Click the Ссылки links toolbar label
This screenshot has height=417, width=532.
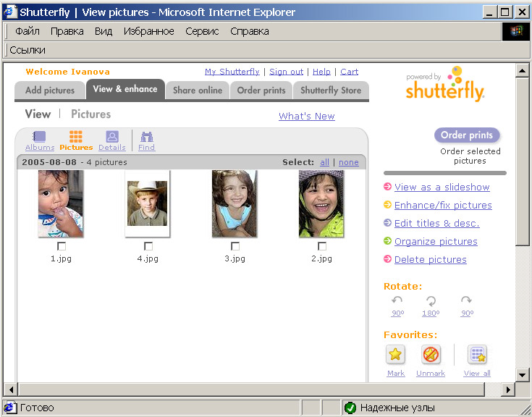pyautogui.click(x=28, y=50)
